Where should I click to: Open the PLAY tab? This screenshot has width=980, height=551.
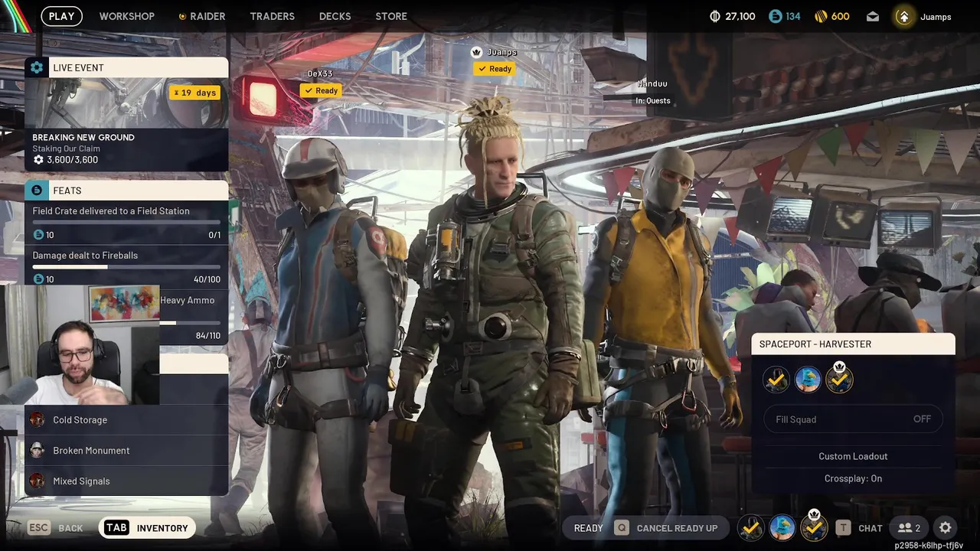(61, 16)
